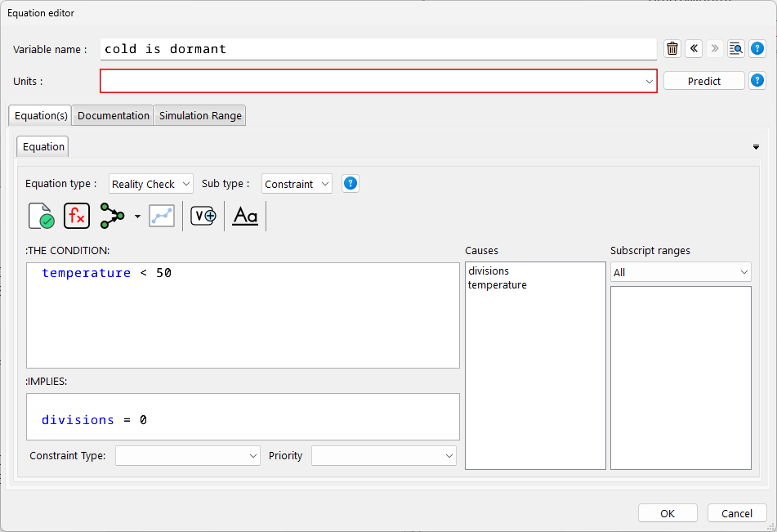Click the search document icon beside variable name
The width and height of the screenshot is (777, 532).
(x=736, y=48)
